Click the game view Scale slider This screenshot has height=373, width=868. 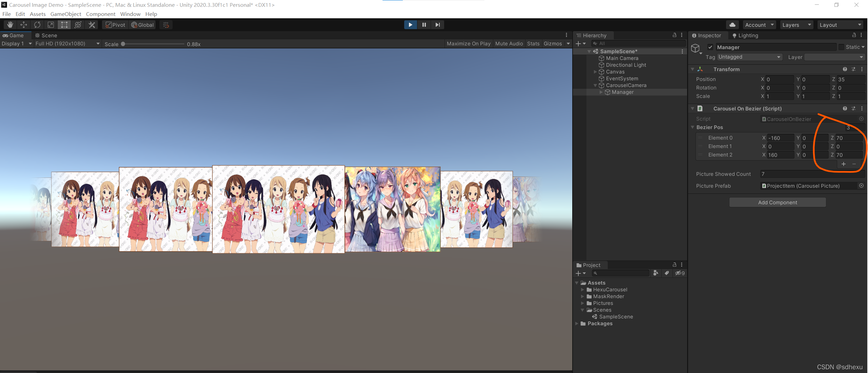(x=152, y=44)
